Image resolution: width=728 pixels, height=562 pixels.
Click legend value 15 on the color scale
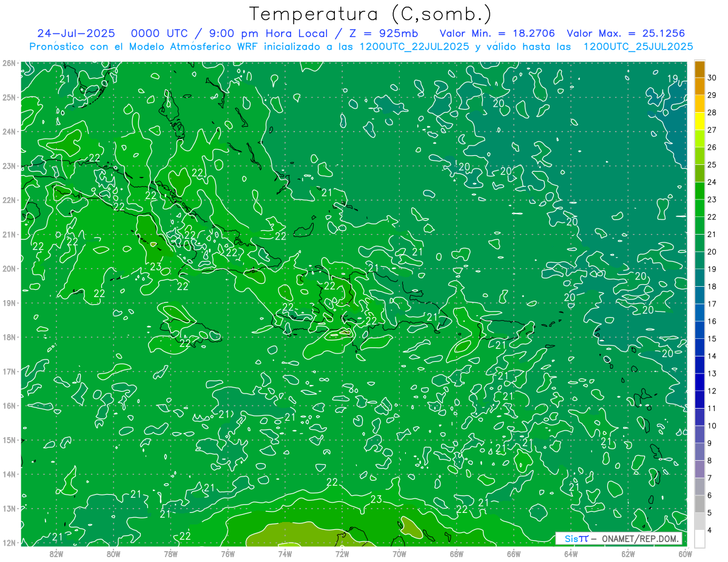click(712, 338)
